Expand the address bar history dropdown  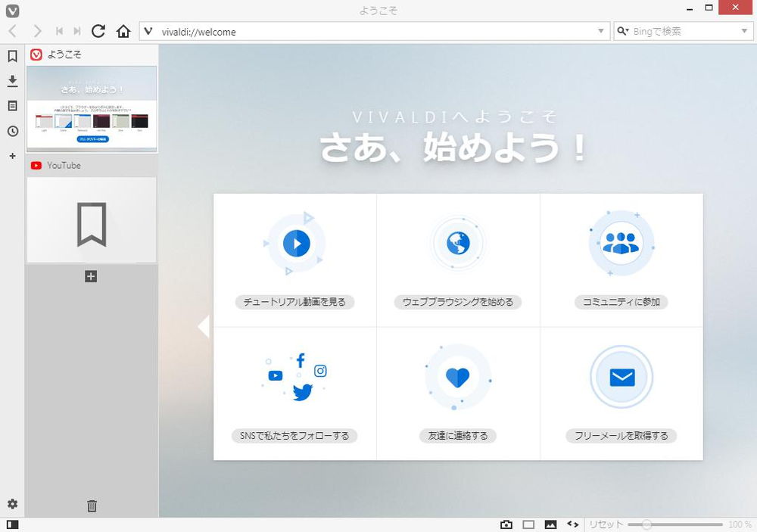coord(601,31)
